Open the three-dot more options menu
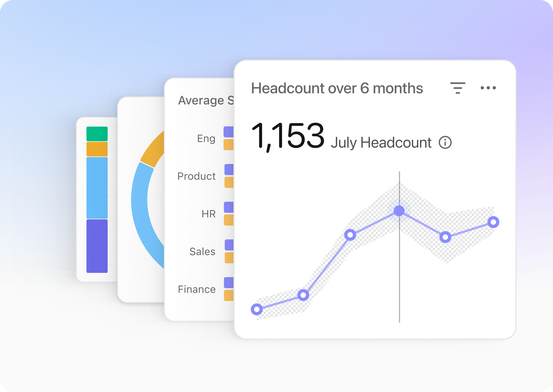Image resolution: width=553 pixels, height=392 pixels. tap(488, 88)
